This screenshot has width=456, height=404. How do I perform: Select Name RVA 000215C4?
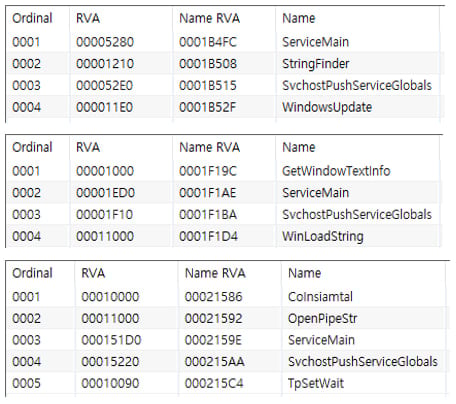tap(214, 383)
